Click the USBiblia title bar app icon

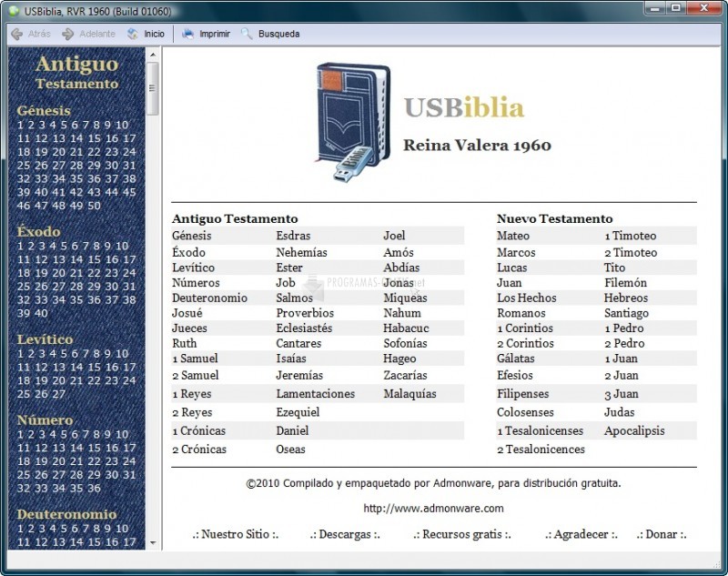(x=15, y=11)
